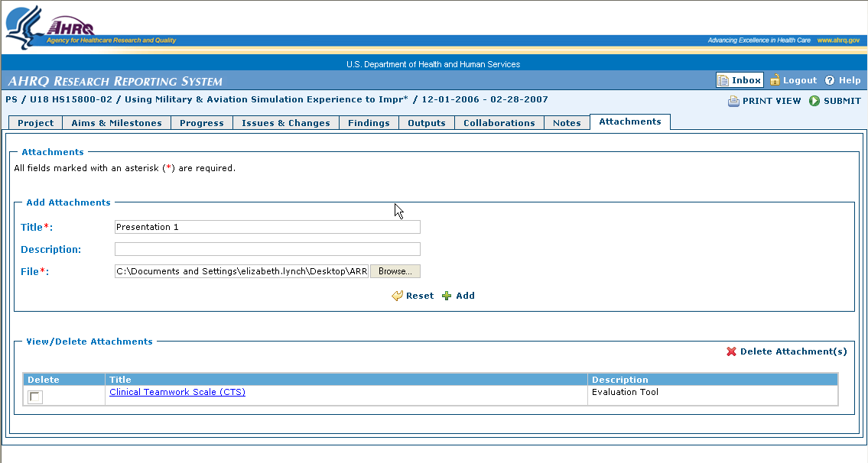
Task: Select the Issues & Changes tab
Action: click(286, 123)
